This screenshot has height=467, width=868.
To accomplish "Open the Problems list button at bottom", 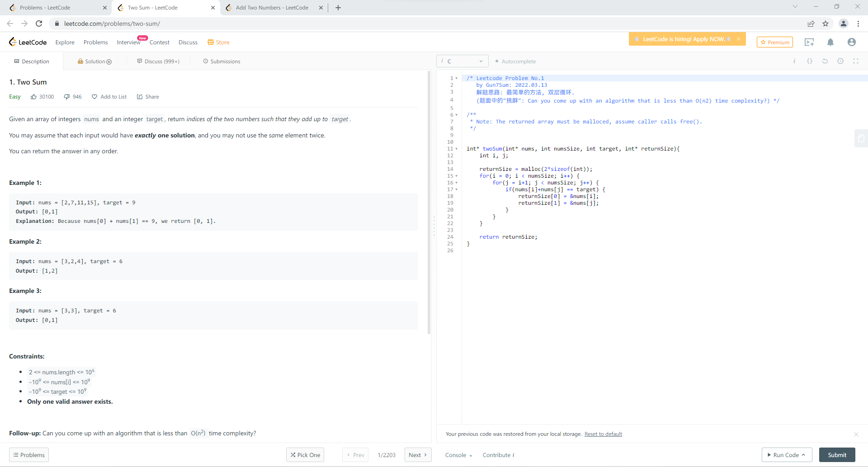I will coord(29,455).
